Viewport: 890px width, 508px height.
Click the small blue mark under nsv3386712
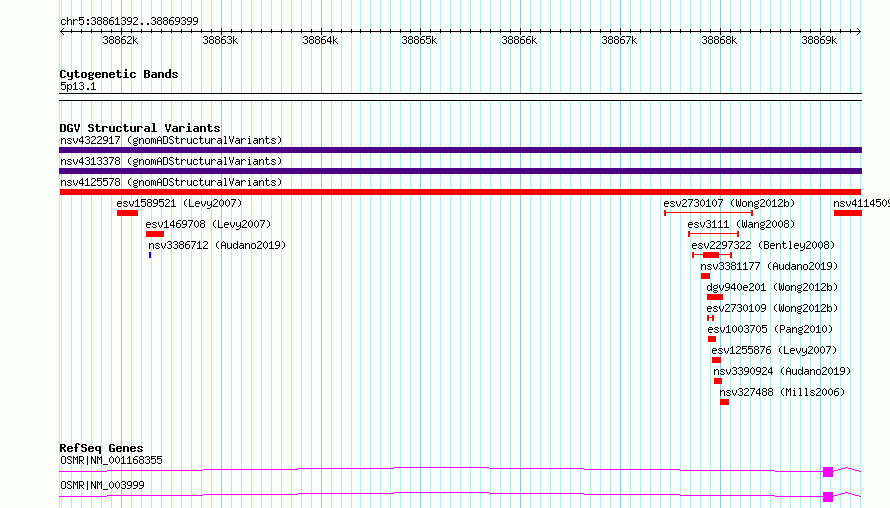click(150, 255)
